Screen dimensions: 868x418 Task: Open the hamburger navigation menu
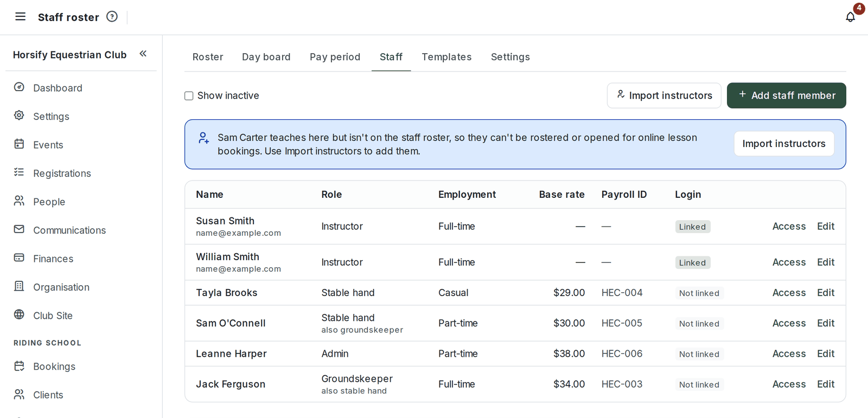point(20,17)
